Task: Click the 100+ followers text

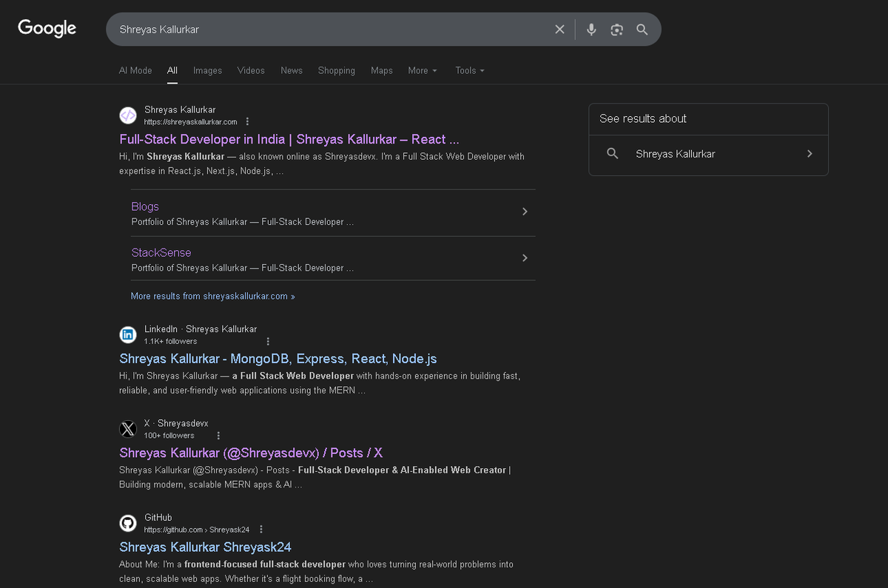Action: (169, 436)
